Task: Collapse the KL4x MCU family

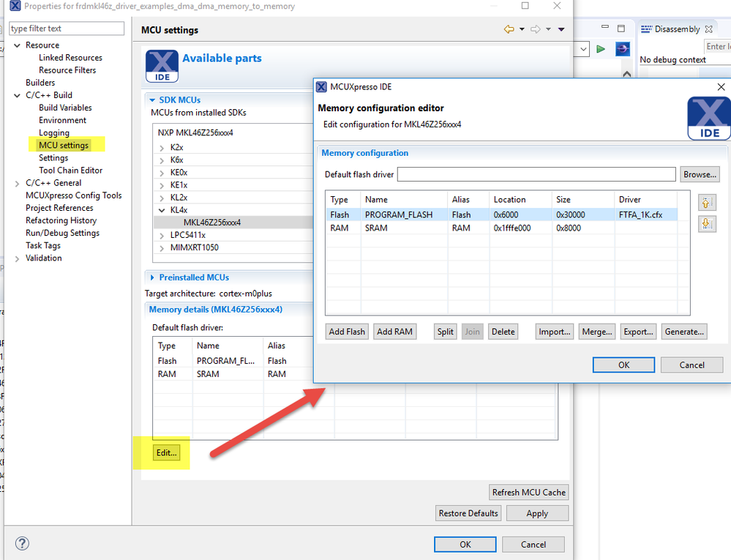Action: pyautogui.click(x=162, y=210)
